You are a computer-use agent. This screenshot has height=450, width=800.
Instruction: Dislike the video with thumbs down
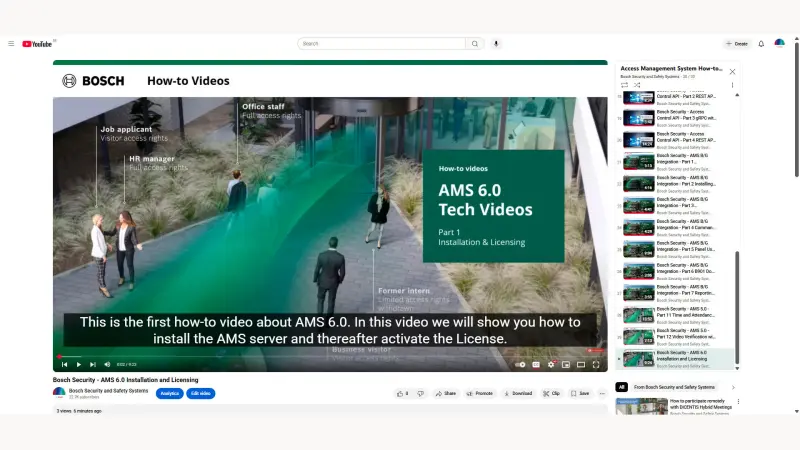pos(420,393)
